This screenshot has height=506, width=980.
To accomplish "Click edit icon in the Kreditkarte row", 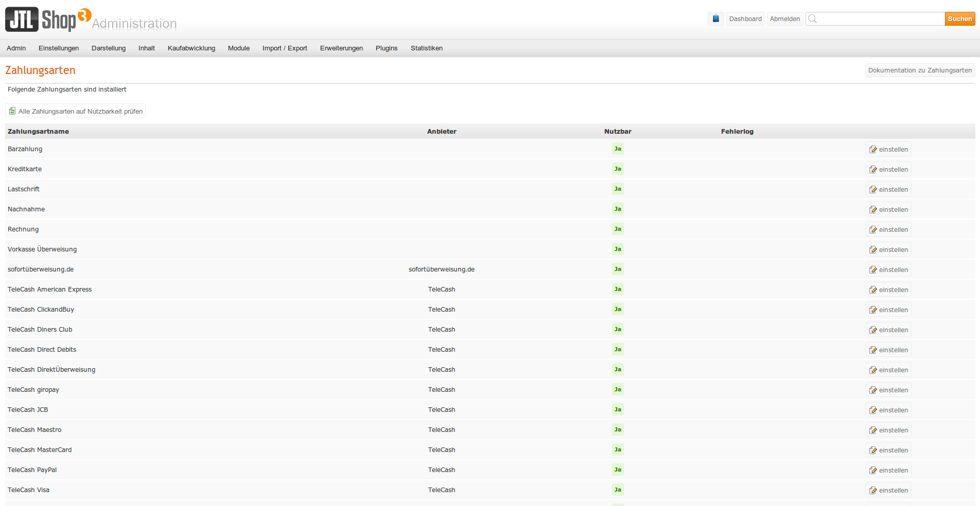I will point(873,170).
